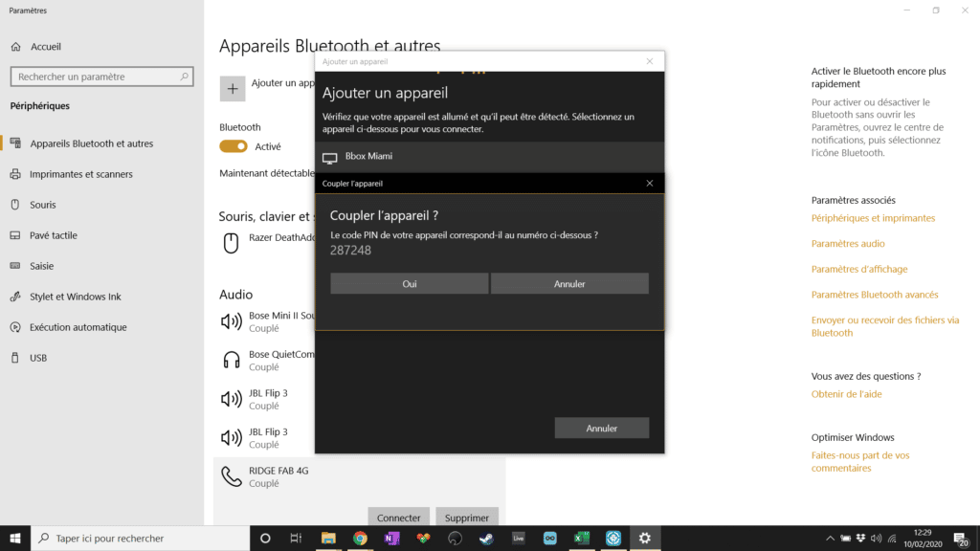Cancel pairing in the Coupler l'appareil dialog
The image size is (980, 551).
point(569,284)
